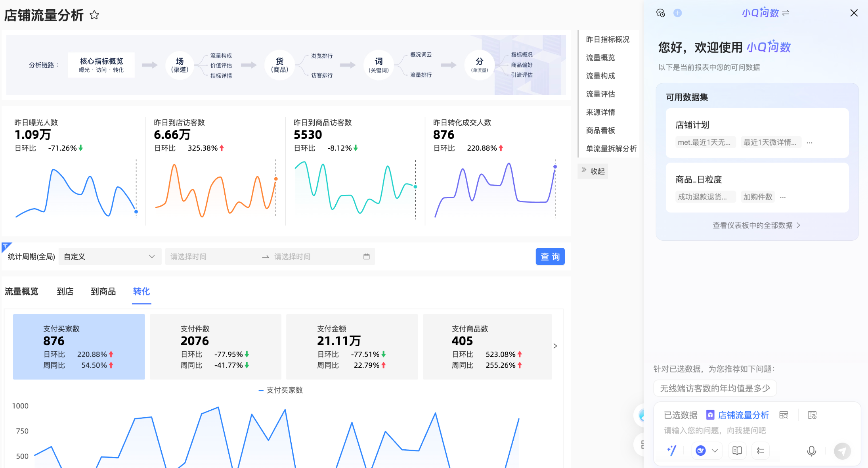Click the magic wand sparkle icon
This screenshot has width=868, height=468.
[x=672, y=451]
